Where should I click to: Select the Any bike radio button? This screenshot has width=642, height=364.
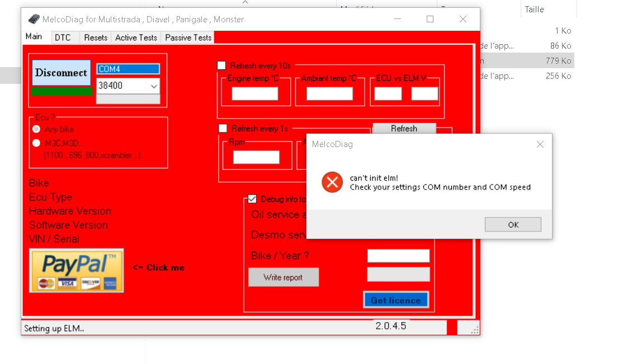(36, 129)
